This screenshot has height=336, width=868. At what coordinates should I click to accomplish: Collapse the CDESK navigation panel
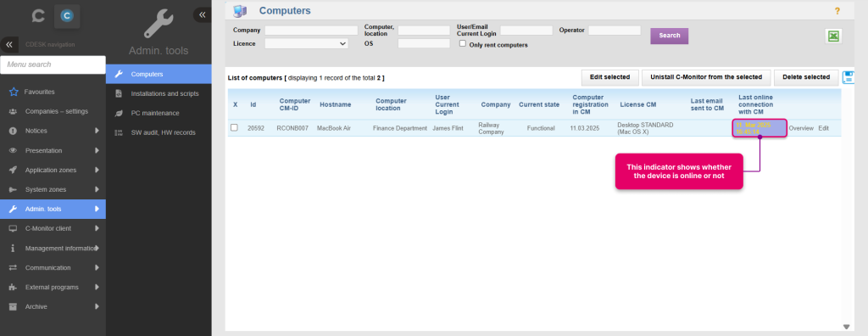8,44
